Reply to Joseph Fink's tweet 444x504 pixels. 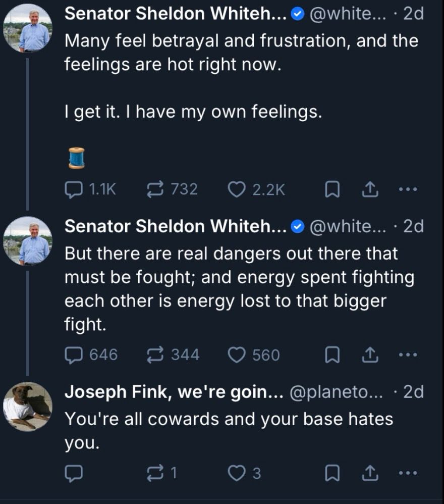click(74, 473)
